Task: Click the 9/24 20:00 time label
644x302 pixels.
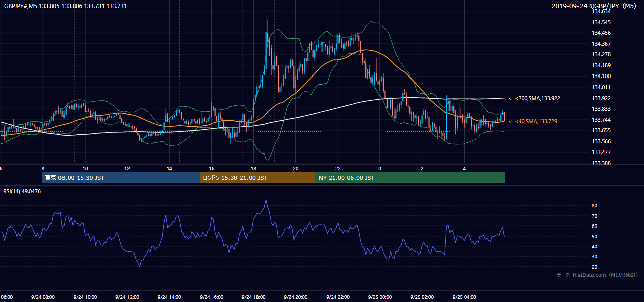Action: (x=296, y=297)
